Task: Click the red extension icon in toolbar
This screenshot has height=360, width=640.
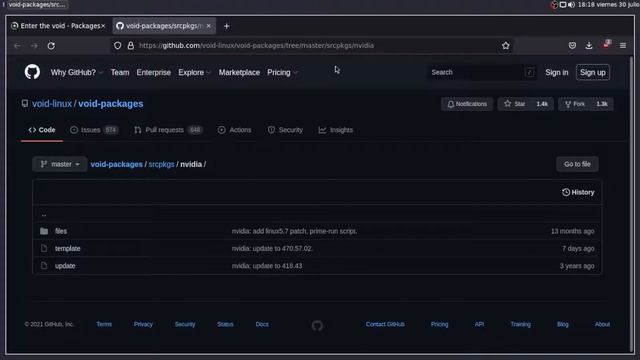Action: [x=606, y=44]
